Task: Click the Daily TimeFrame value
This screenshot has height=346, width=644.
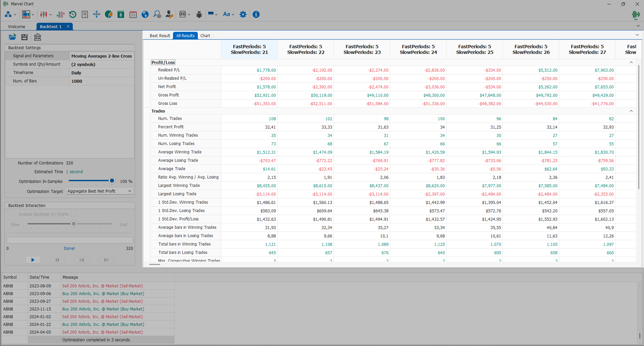Action: point(102,73)
